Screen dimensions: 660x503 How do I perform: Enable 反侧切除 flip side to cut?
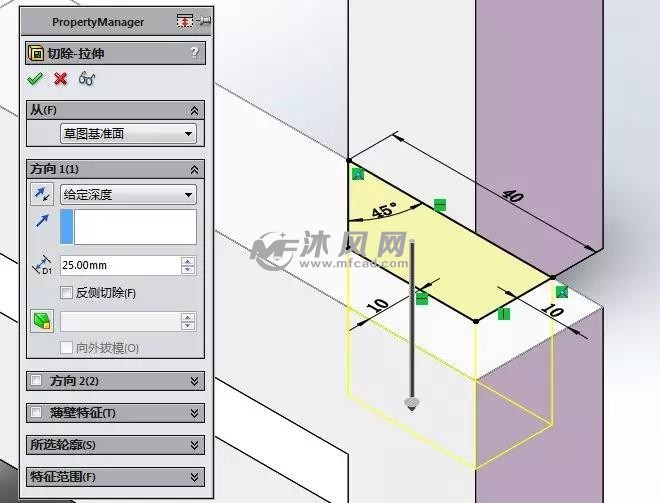(x=67, y=293)
